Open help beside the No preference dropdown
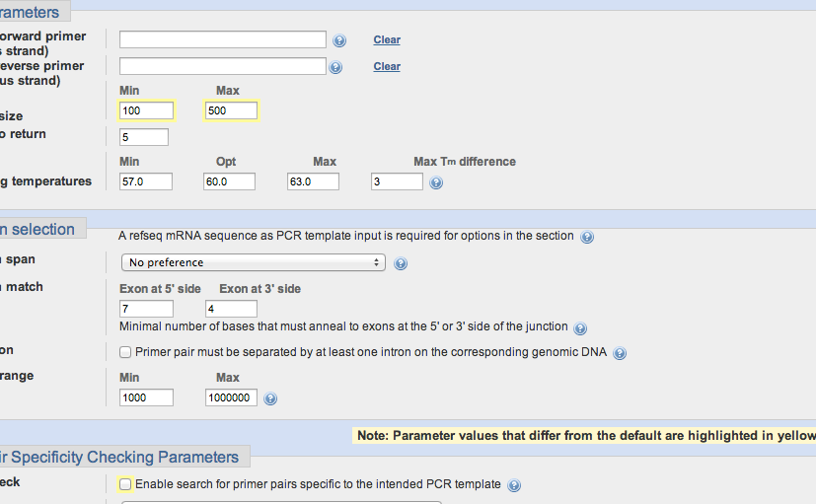 pyautogui.click(x=401, y=263)
